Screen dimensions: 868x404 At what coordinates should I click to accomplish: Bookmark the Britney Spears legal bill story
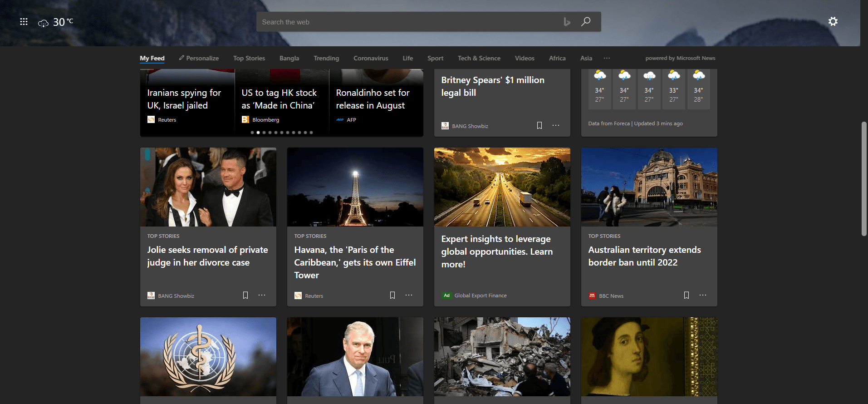coord(539,126)
